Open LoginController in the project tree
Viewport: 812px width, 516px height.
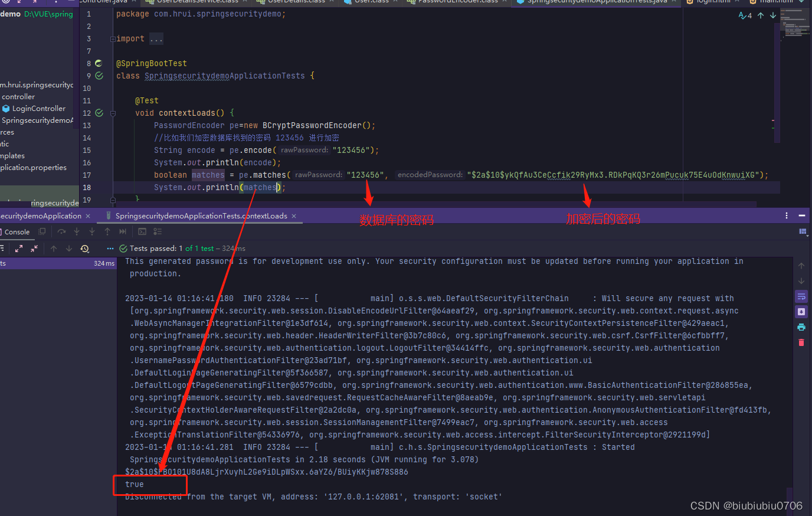click(39, 109)
